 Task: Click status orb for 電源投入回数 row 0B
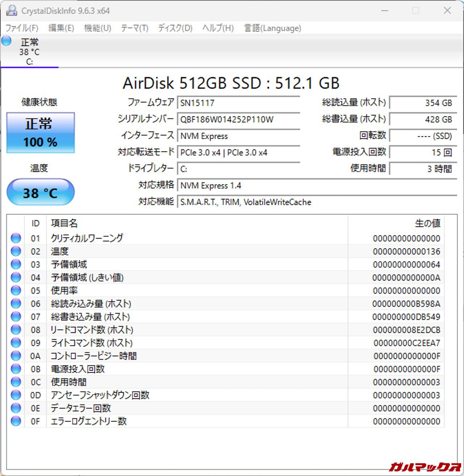[16, 369]
